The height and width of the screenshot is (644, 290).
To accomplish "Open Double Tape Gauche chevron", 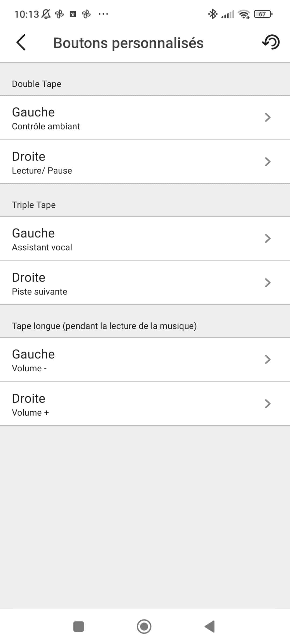I will (x=267, y=118).
